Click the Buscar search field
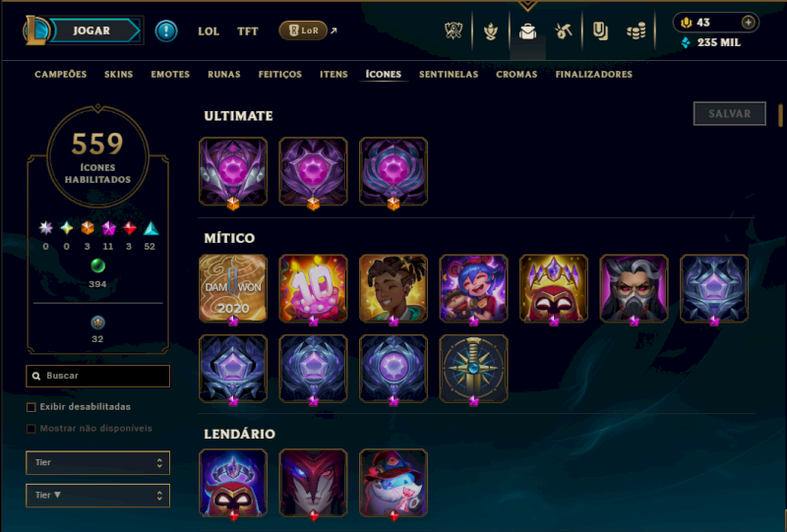Image resolution: width=787 pixels, height=532 pixels. coord(97,376)
